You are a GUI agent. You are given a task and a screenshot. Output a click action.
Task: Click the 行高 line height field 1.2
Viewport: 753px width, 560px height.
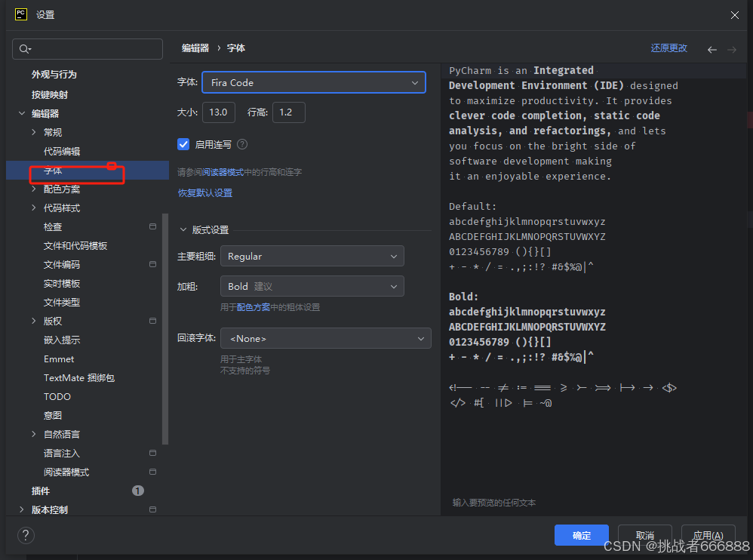(x=289, y=112)
